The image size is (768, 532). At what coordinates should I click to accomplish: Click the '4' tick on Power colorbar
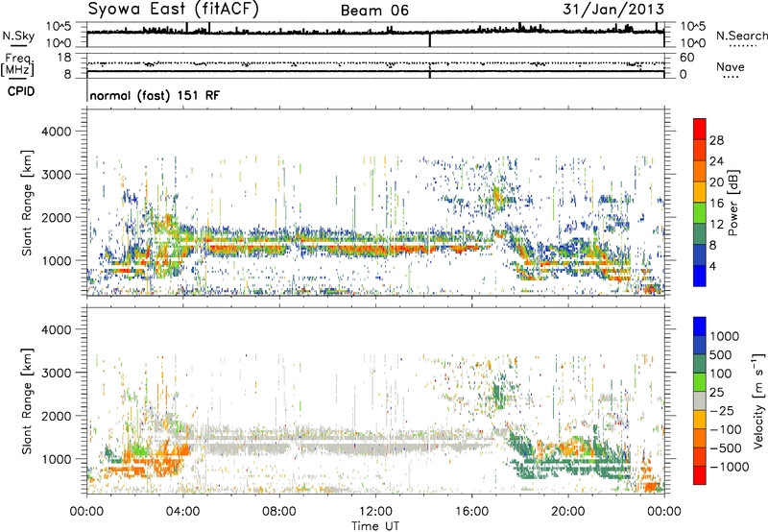[x=712, y=266]
